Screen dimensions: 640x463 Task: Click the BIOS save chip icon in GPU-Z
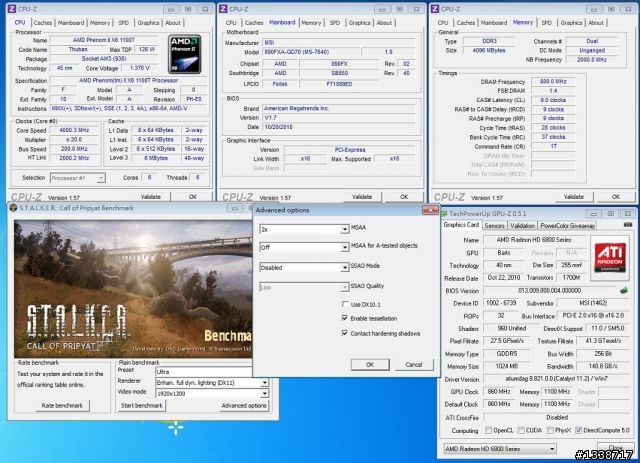[623, 290]
